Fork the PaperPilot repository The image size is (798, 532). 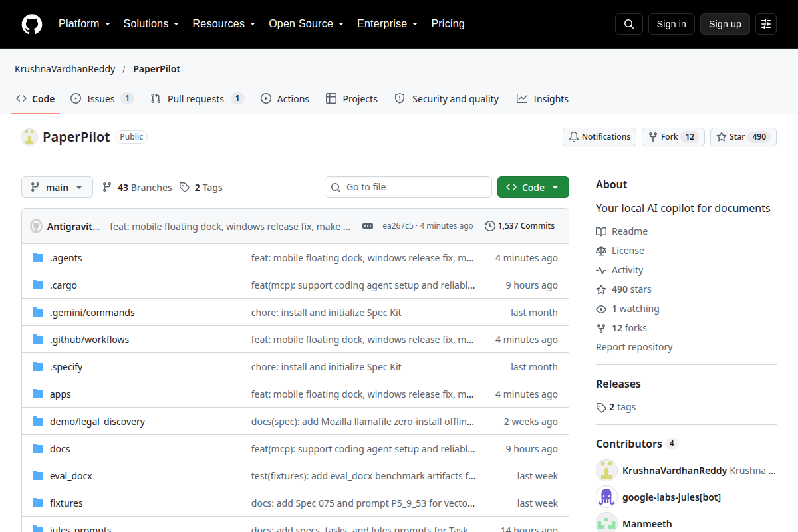[673, 137]
